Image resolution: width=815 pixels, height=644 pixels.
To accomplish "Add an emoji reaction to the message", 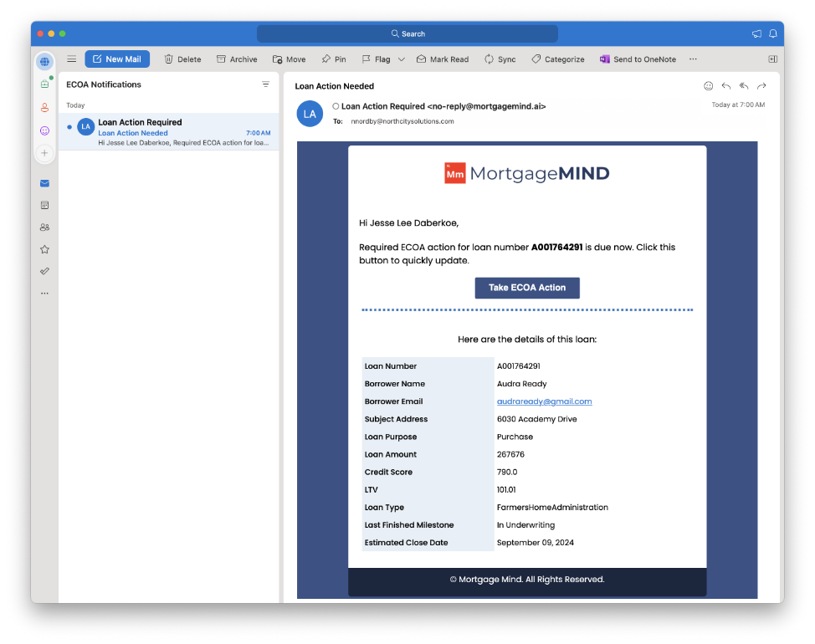I will (x=709, y=86).
